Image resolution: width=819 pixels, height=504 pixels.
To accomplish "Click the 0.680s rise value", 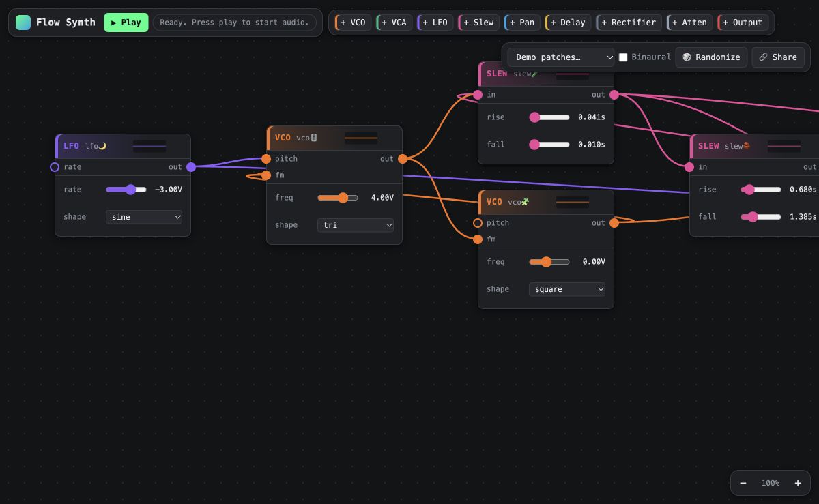I will point(803,190).
